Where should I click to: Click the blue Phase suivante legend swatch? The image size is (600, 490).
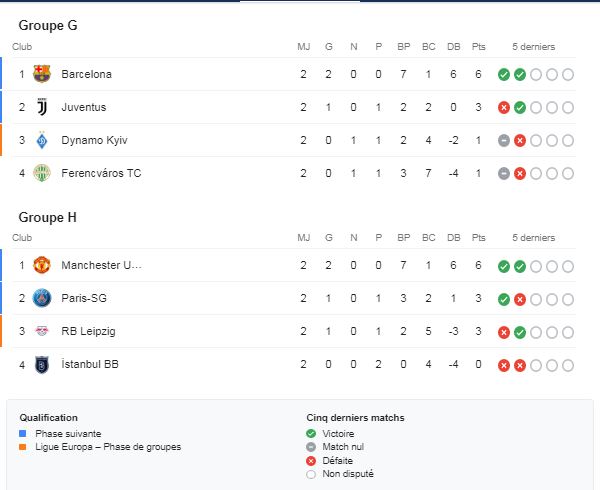pos(23,433)
